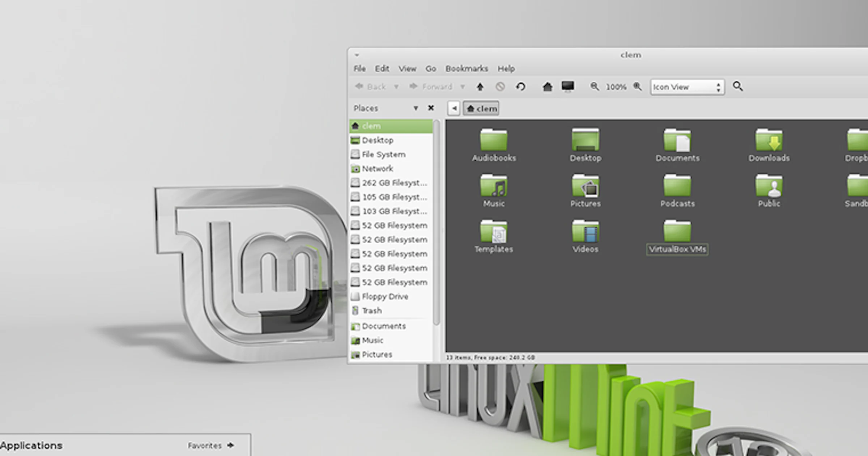Click the Back button
The width and height of the screenshot is (868, 456).
[371, 86]
